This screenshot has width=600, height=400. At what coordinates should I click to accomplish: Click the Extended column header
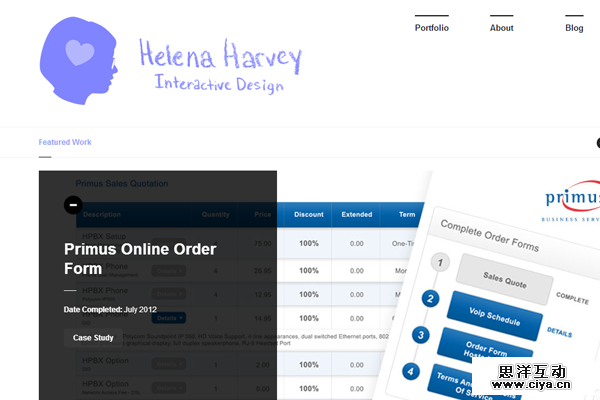[x=357, y=214]
